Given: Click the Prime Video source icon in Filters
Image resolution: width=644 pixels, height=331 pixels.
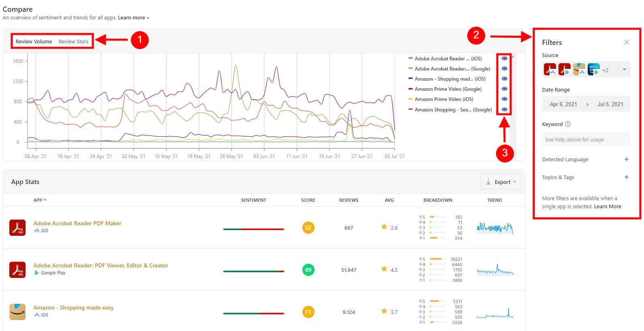Looking at the screenshot, I should coord(594,70).
